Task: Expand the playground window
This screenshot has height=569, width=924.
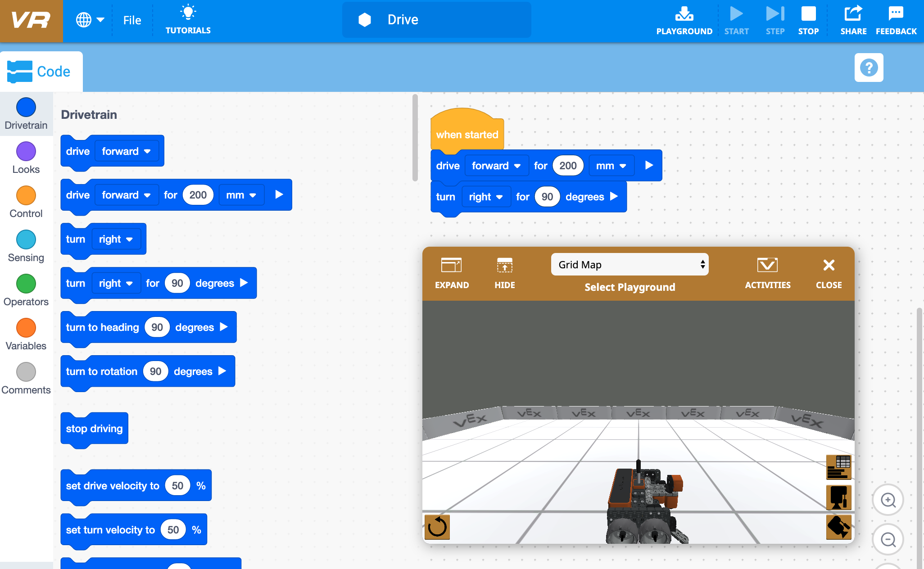Action: click(x=452, y=272)
